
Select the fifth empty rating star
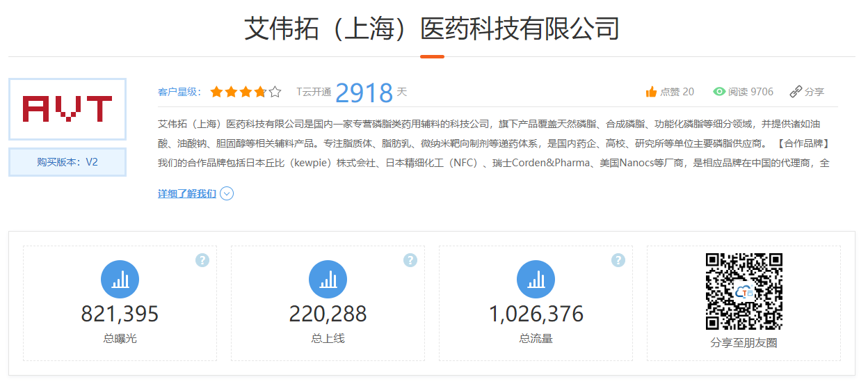(x=275, y=92)
